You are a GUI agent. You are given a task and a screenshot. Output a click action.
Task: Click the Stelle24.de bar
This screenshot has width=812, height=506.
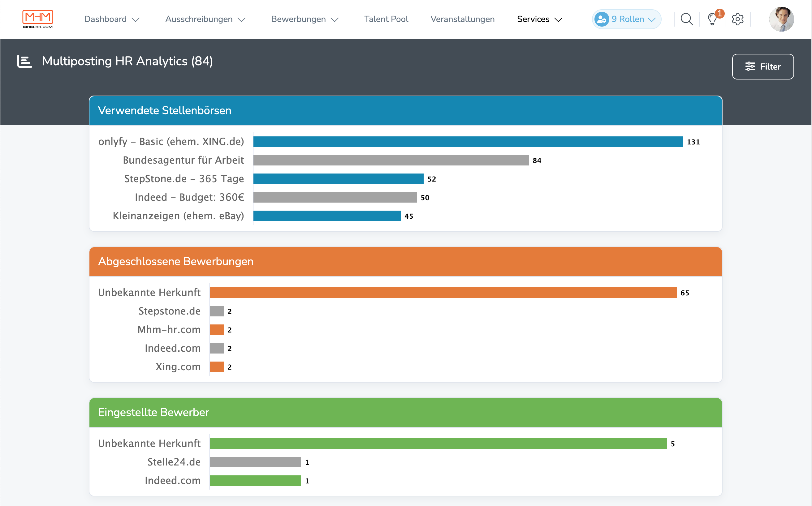point(256,462)
